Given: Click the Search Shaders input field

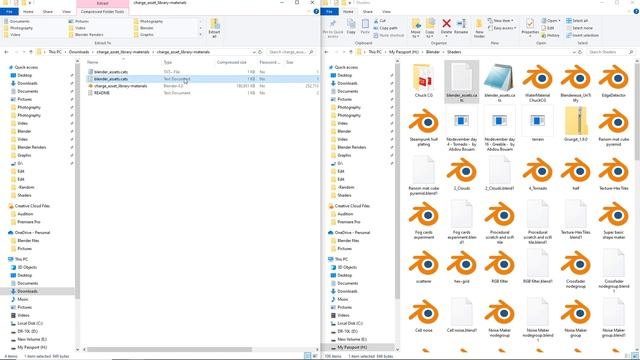Looking at the screenshot, I should tap(611, 52).
